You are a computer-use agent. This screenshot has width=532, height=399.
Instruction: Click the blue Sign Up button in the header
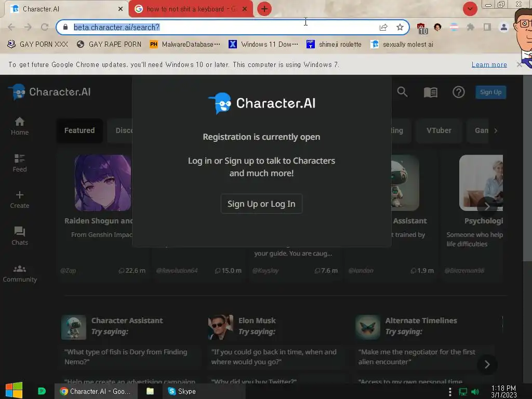[x=490, y=92]
